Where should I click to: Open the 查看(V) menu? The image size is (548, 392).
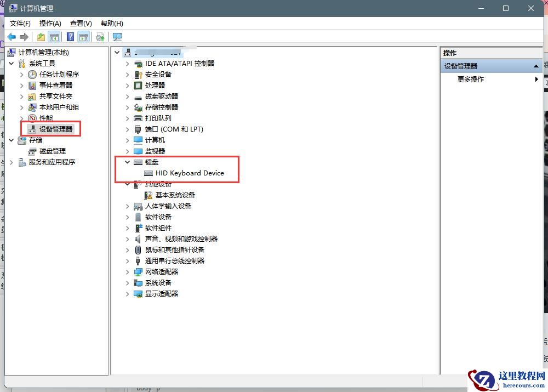80,23
